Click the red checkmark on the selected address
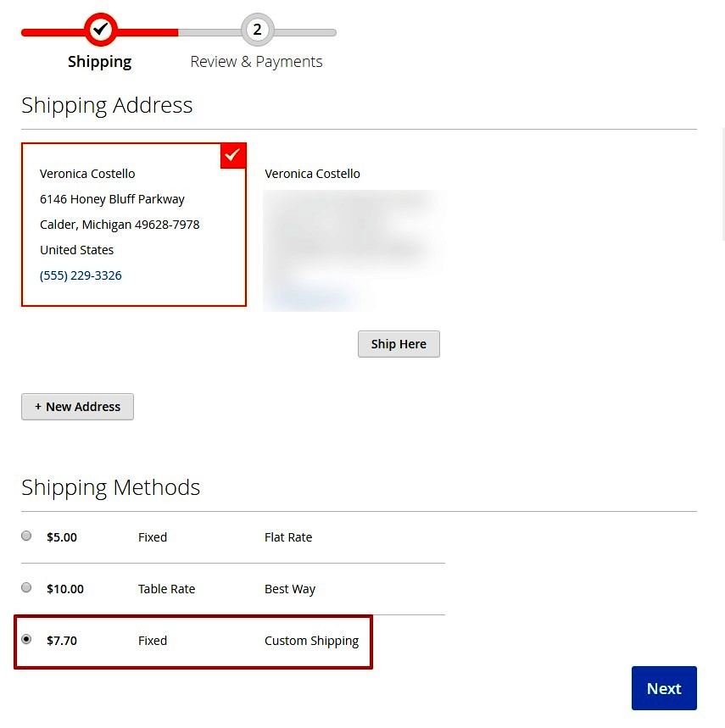The image size is (725, 728). coord(232,155)
